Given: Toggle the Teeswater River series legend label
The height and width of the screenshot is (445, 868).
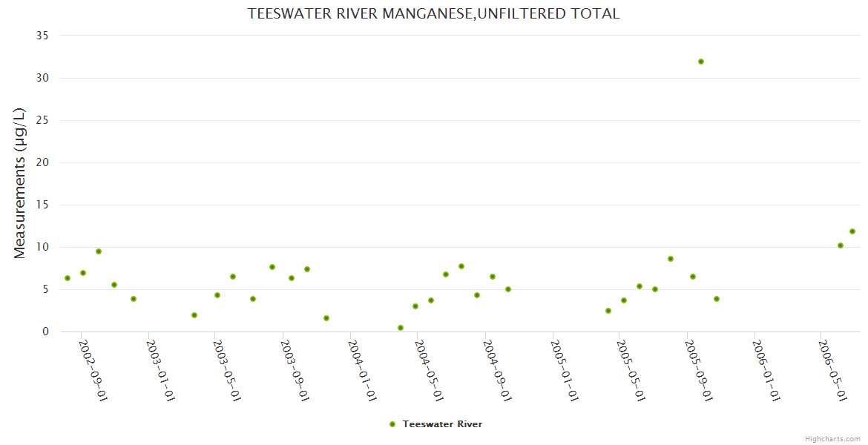Looking at the screenshot, I should click(x=442, y=424).
